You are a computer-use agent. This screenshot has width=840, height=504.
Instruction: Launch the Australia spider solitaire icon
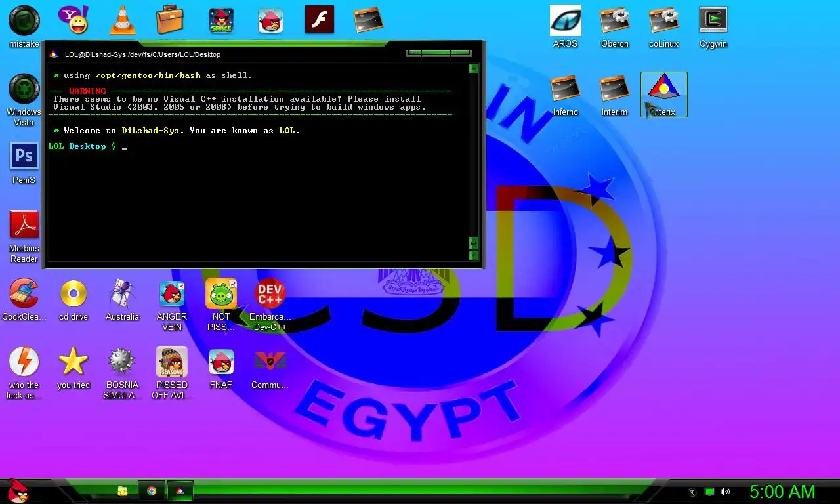tap(123, 300)
